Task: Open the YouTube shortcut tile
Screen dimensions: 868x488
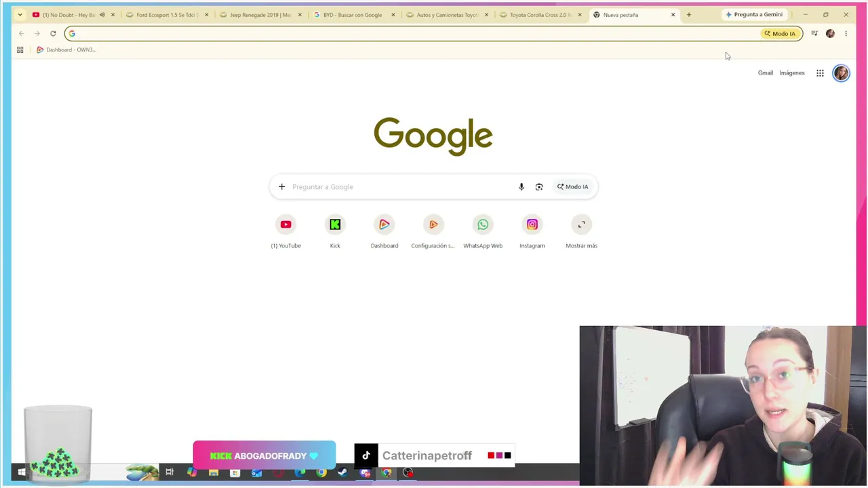Action: [285, 232]
